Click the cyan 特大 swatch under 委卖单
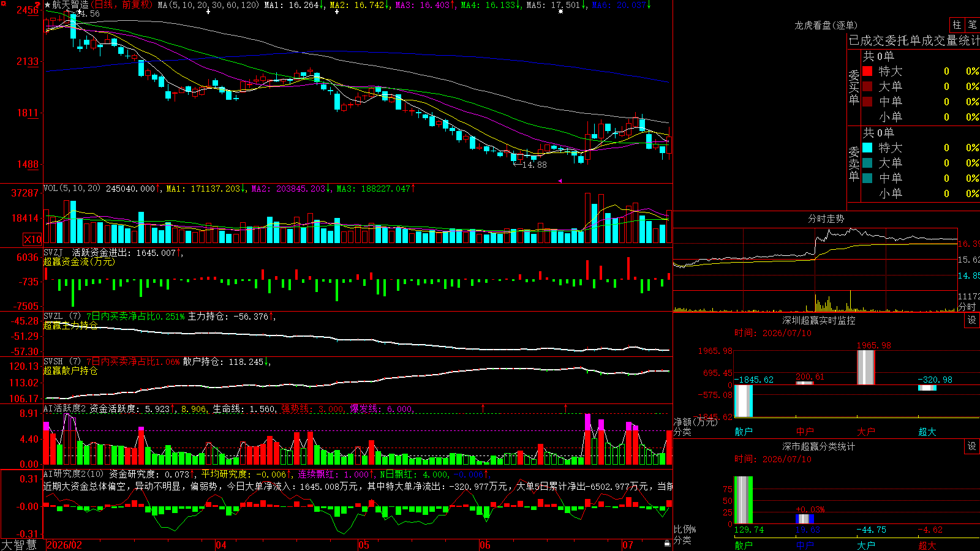 point(867,148)
